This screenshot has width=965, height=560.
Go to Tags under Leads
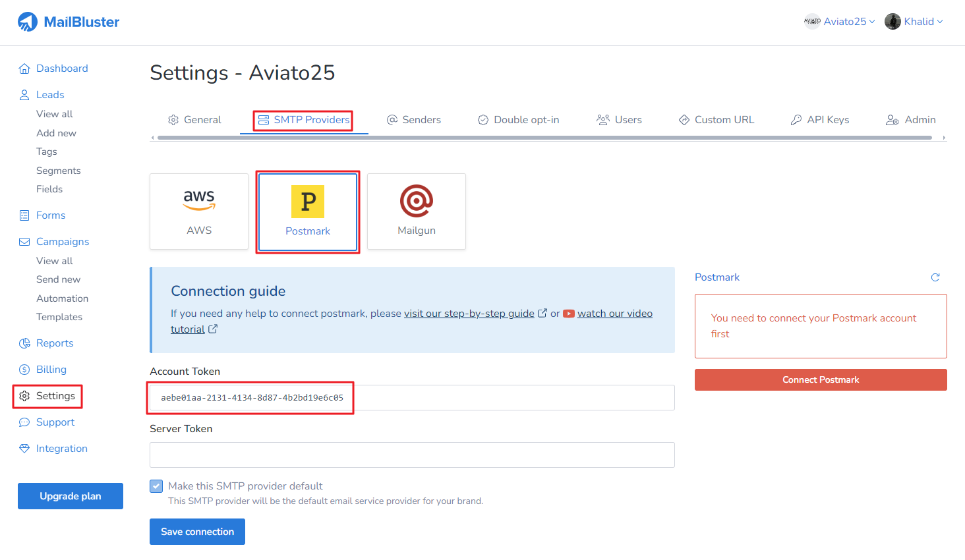[47, 152]
